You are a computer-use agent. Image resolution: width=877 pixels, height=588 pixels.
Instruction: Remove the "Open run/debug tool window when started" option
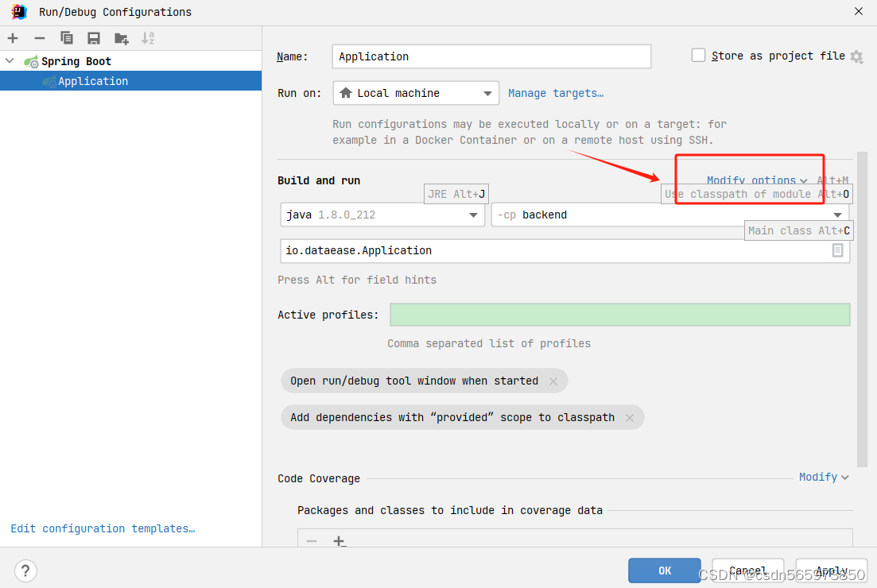click(553, 381)
